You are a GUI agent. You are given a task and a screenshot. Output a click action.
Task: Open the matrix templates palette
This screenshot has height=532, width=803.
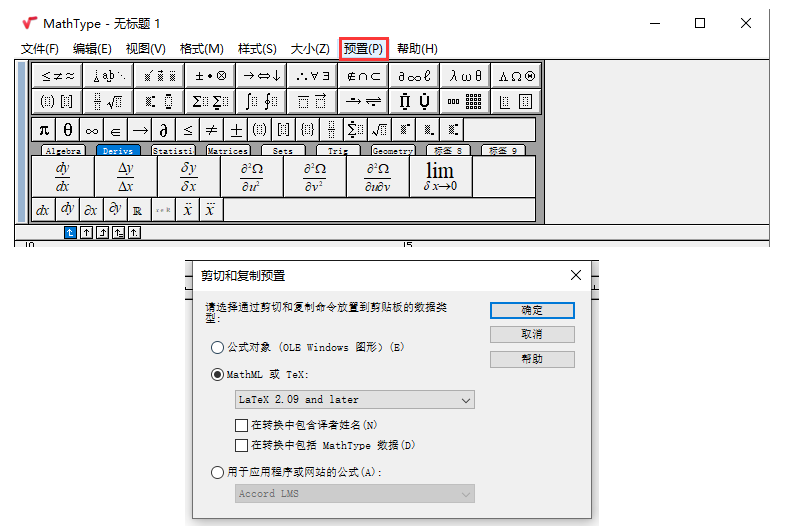click(465, 101)
